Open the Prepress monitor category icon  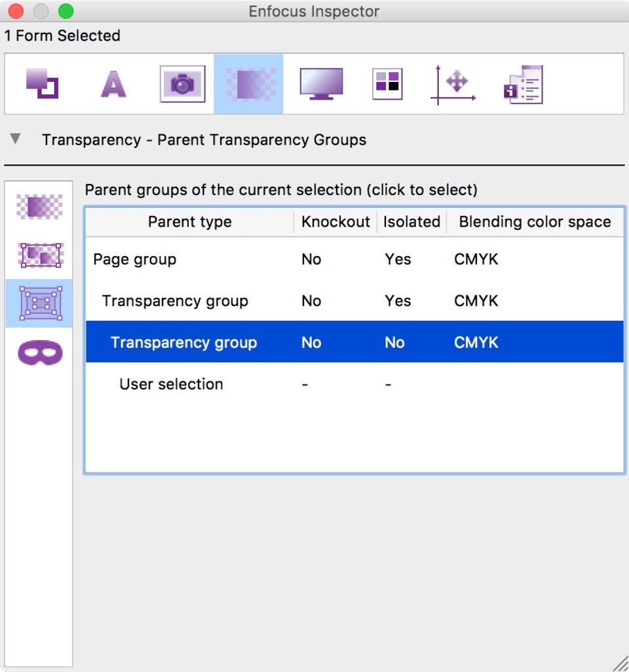coord(321,84)
